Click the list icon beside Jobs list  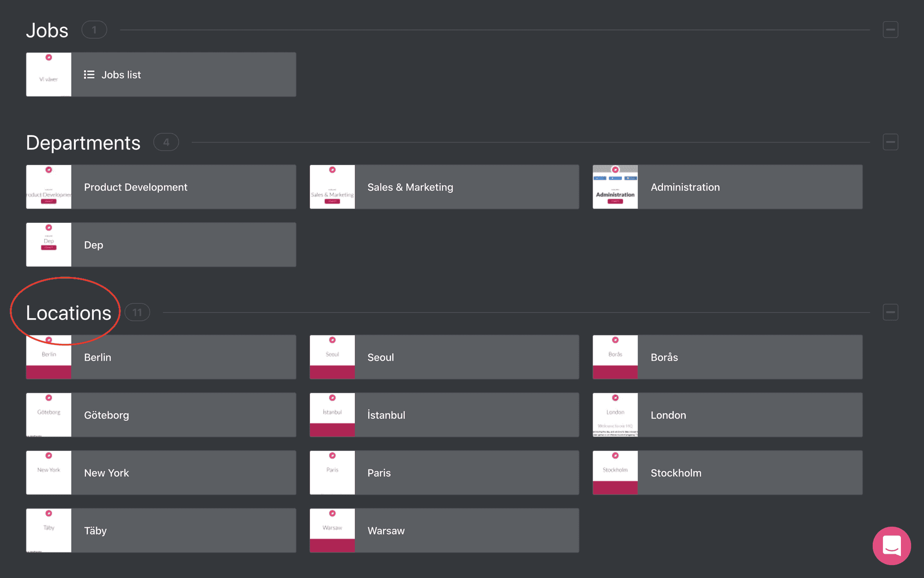89,74
